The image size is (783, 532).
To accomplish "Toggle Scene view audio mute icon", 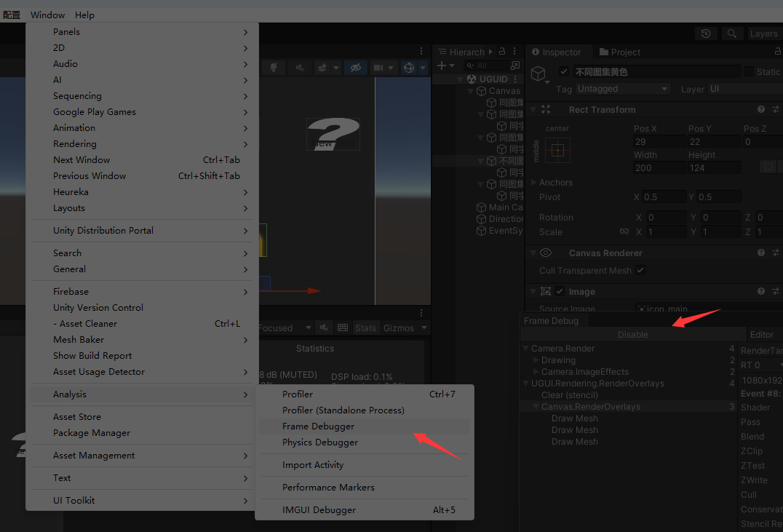I will click(300, 68).
